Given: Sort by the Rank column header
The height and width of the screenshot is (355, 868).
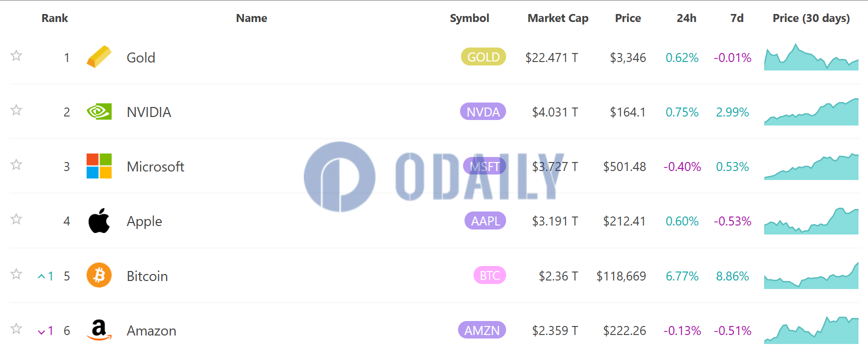Looking at the screenshot, I should click(x=55, y=18).
